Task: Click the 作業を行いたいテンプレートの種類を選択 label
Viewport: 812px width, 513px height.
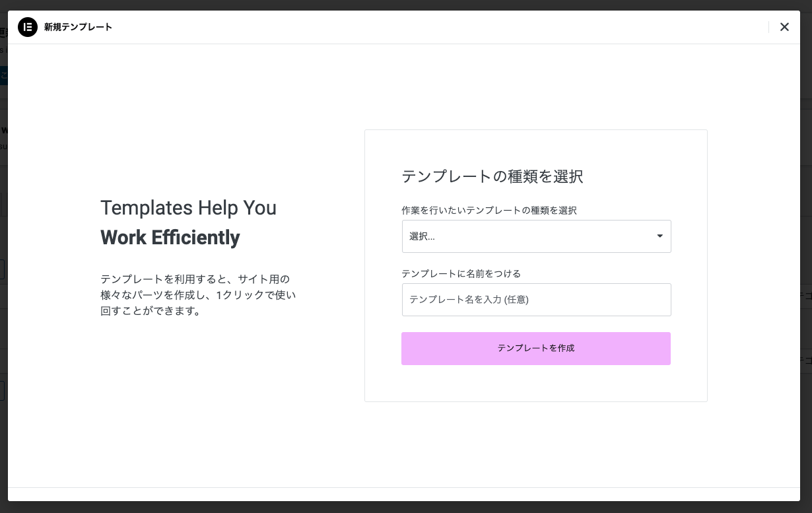Action: tap(489, 210)
